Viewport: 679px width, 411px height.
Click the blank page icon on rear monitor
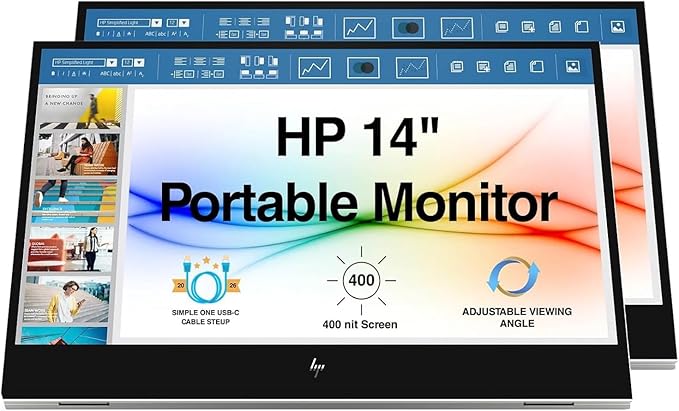(x=582, y=27)
